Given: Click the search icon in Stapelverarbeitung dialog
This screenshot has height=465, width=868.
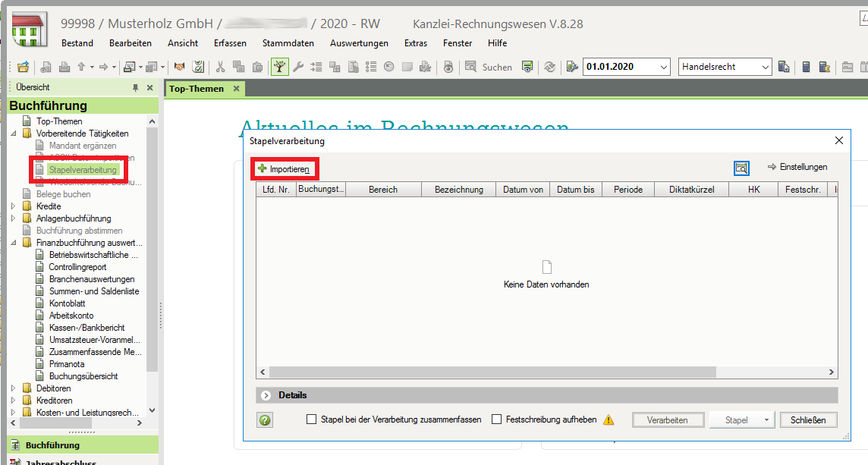Looking at the screenshot, I should (x=741, y=168).
